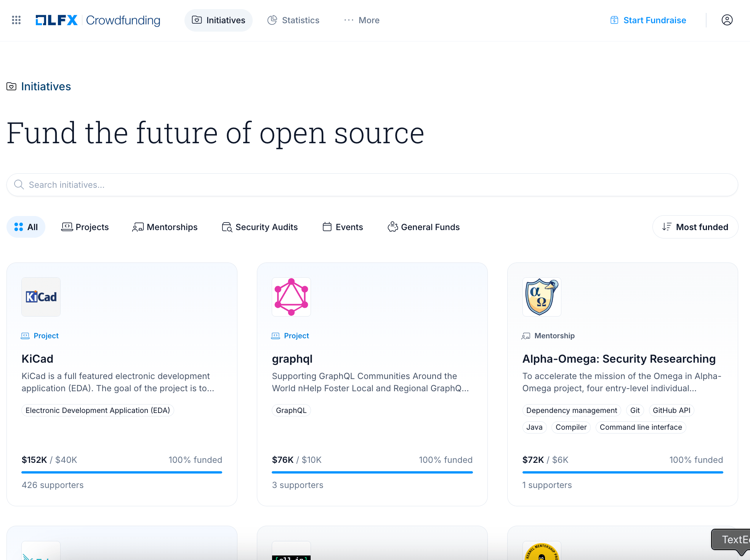Click the 100% funded text on KiCad card
750x560 pixels.
(195, 460)
